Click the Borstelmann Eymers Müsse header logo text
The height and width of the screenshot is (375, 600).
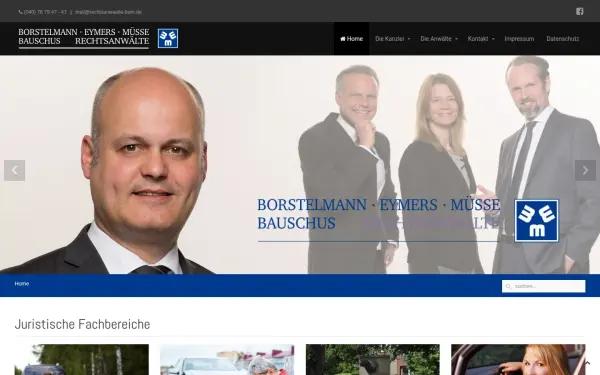coord(83,38)
